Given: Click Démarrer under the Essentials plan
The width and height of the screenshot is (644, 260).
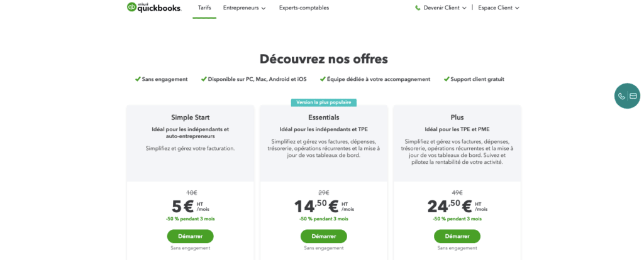Looking at the screenshot, I should pos(323,236).
